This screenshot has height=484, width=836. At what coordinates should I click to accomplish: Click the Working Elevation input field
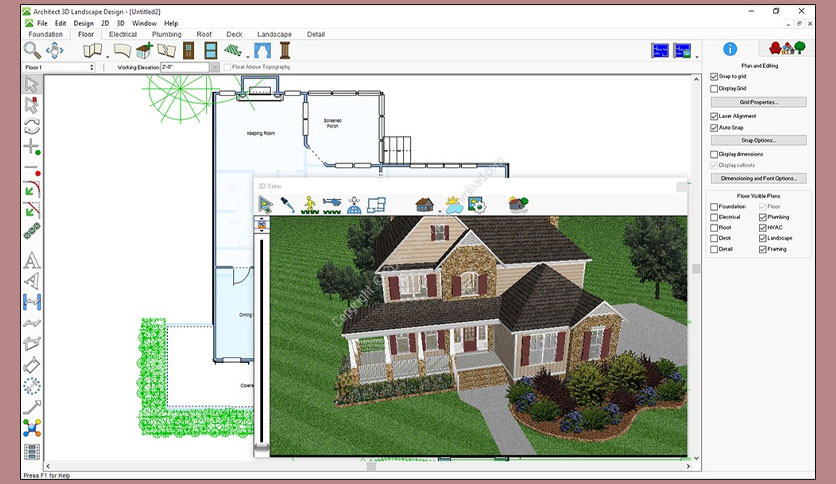point(185,67)
